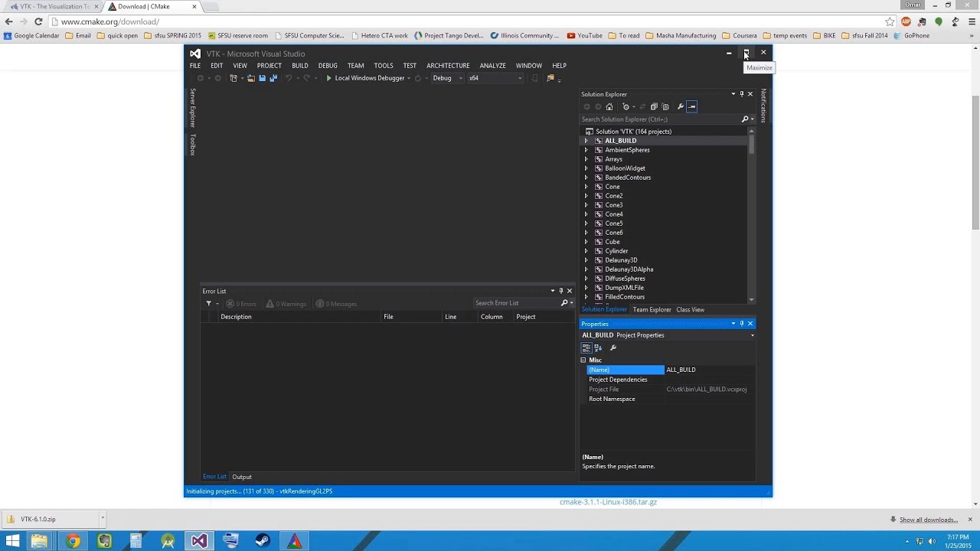The image size is (980, 551).
Task: Pin the Properties panel
Action: pyautogui.click(x=741, y=324)
